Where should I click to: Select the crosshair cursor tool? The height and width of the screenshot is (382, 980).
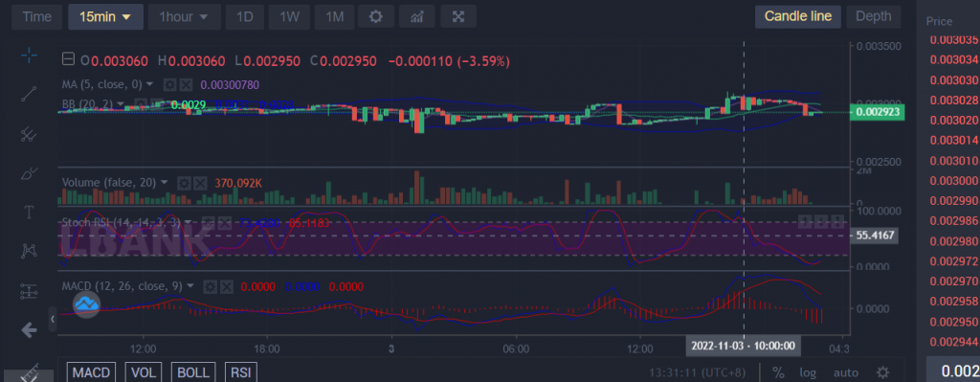pyautogui.click(x=29, y=55)
